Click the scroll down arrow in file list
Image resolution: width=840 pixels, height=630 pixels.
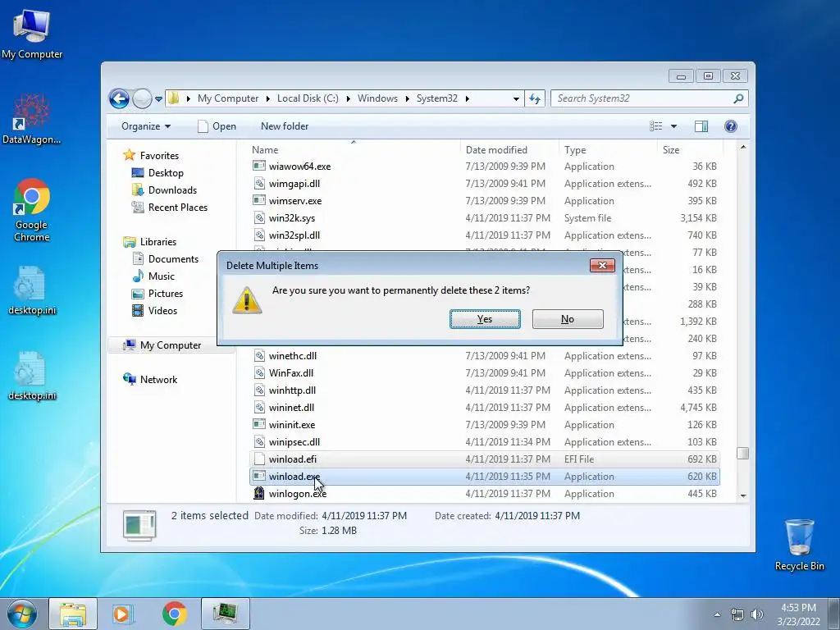click(743, 495)
